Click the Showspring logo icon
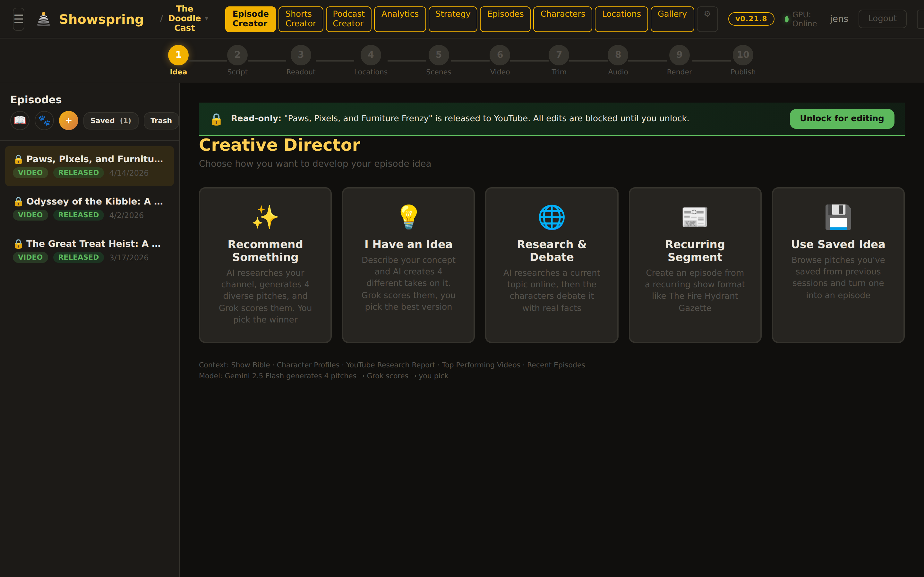Image resolution: width=924 pixels, height=577 pixels. click(44, 19)
